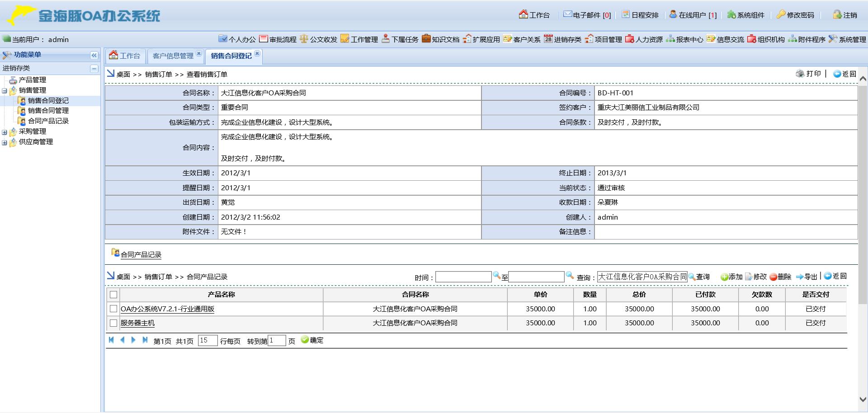Image resolution: width=868 pixels, height=413 pixels.
Task: Open the 服务器主机 product link
Action: (x=137, y=323)
